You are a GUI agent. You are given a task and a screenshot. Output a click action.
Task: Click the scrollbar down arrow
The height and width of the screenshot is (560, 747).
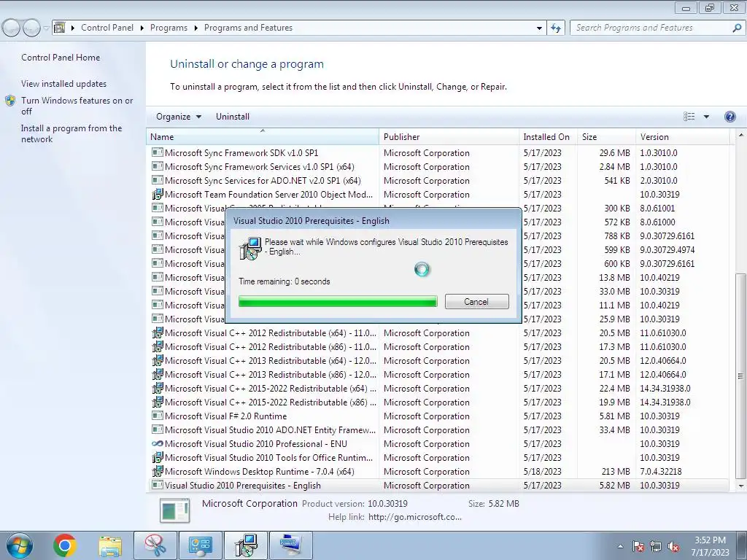coord(740,486)
